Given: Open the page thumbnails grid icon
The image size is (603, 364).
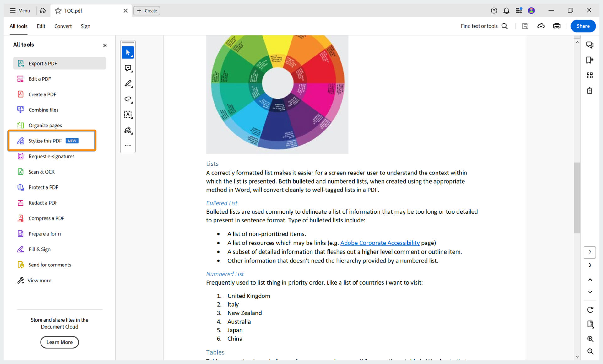Looking at the screenshot, I should pos(589,75).
